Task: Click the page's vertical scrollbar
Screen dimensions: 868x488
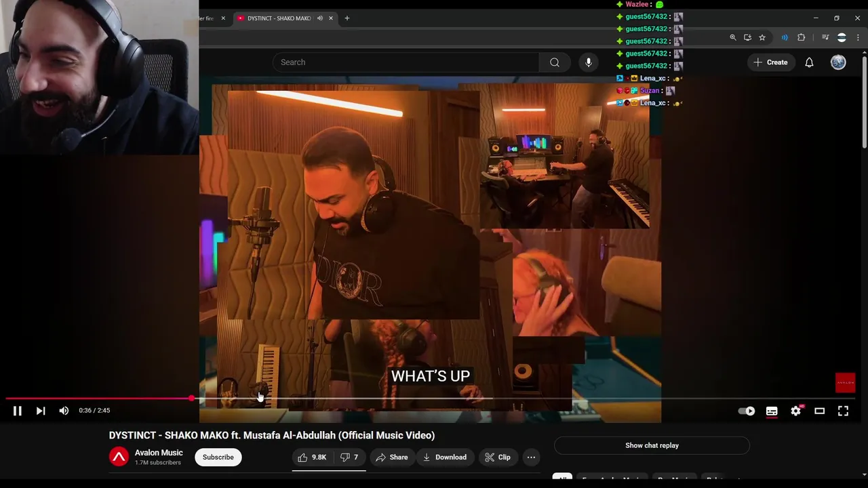Action: coord(864,102)
